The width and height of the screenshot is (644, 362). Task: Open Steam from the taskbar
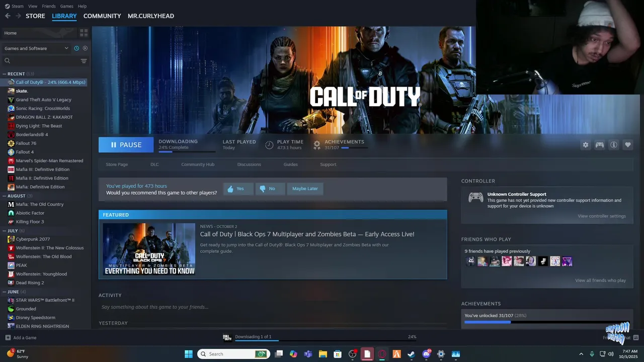(x=411, y=354)
